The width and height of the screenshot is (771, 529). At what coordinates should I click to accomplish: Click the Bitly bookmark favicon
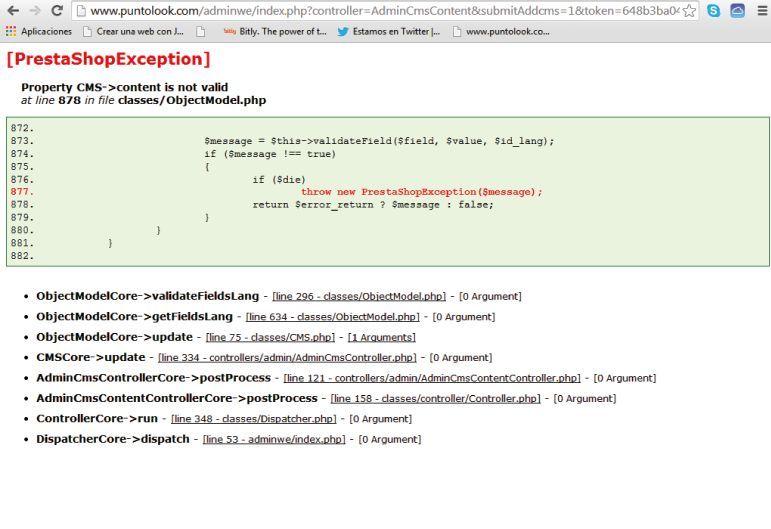click(230, 31)
